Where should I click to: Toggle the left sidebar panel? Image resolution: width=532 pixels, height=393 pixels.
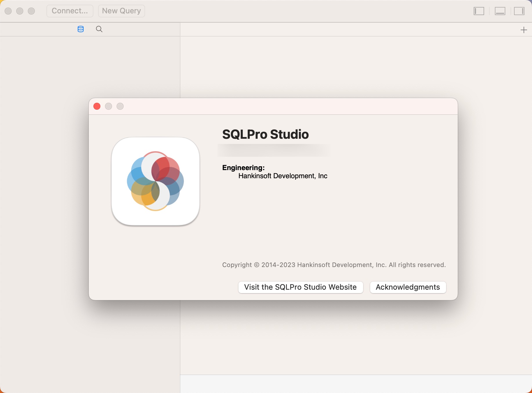pos(479,11)
